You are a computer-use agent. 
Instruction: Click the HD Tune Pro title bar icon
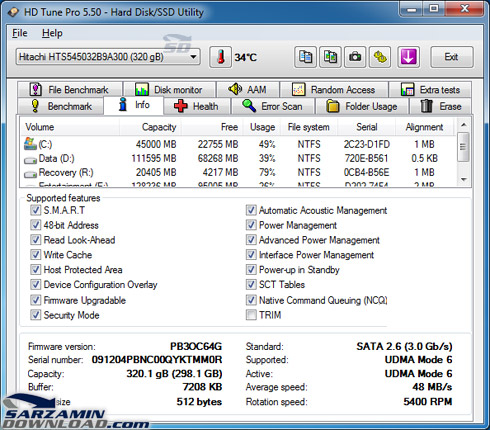coord(13,12)
